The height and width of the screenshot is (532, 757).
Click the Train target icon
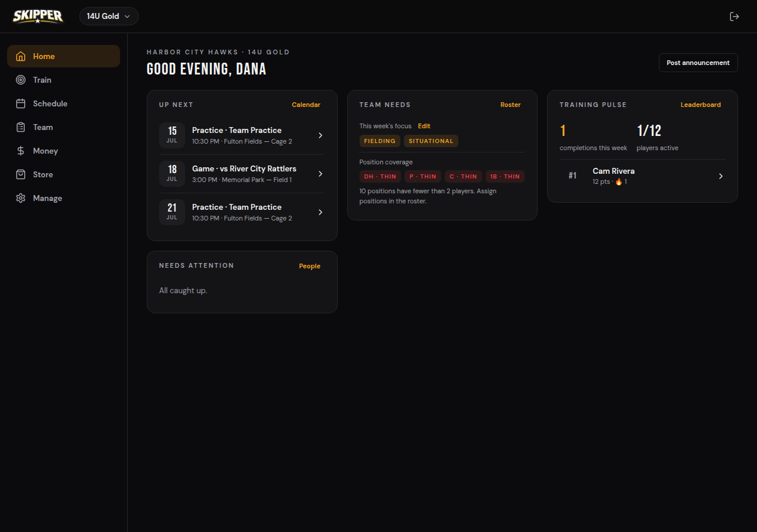click(21, 80)
